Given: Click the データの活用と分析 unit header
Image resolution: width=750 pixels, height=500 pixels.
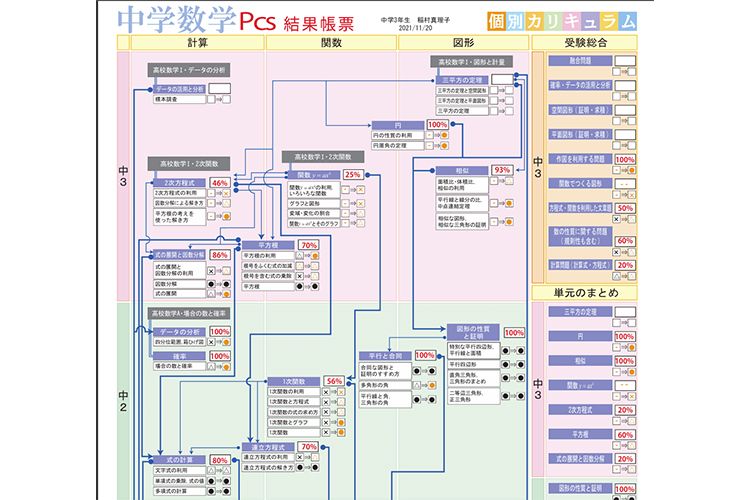Looking at the screenshot, I should coord(179,89).
